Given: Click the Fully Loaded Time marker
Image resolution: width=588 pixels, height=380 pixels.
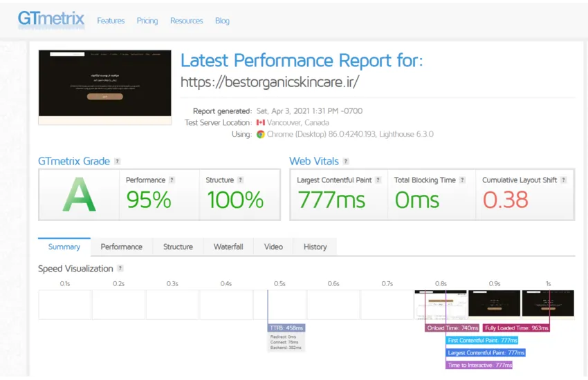Looking at the screenshot, I should (516, 328).
